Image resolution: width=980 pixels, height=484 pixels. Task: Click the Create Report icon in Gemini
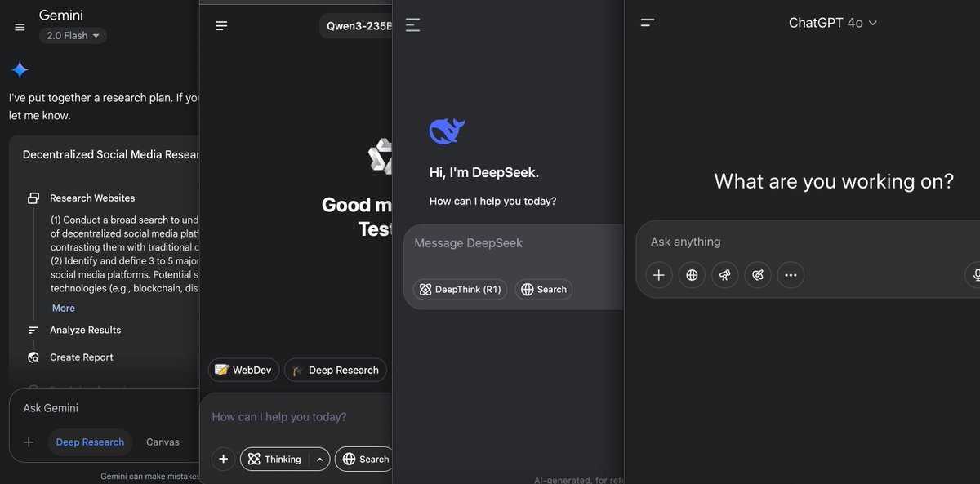pos(33,357)
